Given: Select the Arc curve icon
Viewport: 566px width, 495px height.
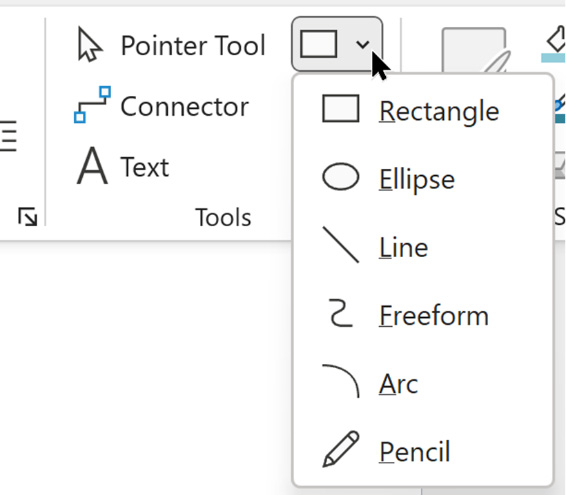Looking at the screenshot, I should (340, 381).
